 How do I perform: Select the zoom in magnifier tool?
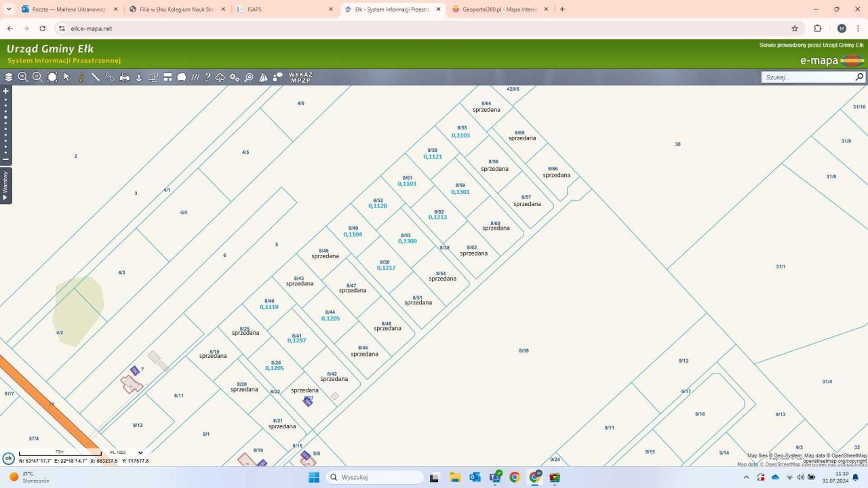click(23, 77)
